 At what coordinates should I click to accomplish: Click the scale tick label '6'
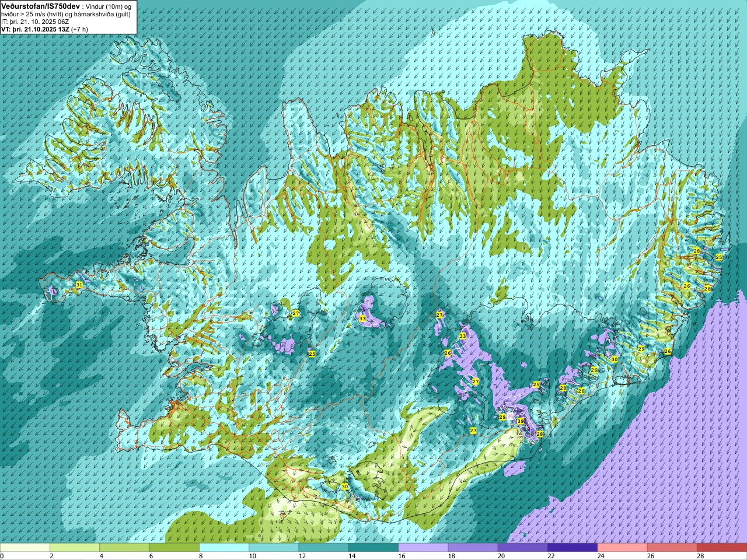[x=151, y=556]
